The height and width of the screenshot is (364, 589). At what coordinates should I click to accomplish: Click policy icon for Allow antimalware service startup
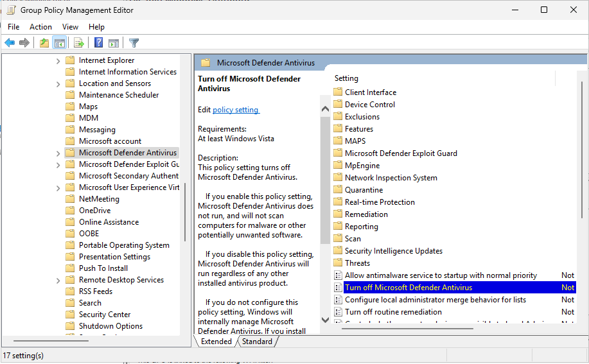pyautogui.click(x=338, y=275)
